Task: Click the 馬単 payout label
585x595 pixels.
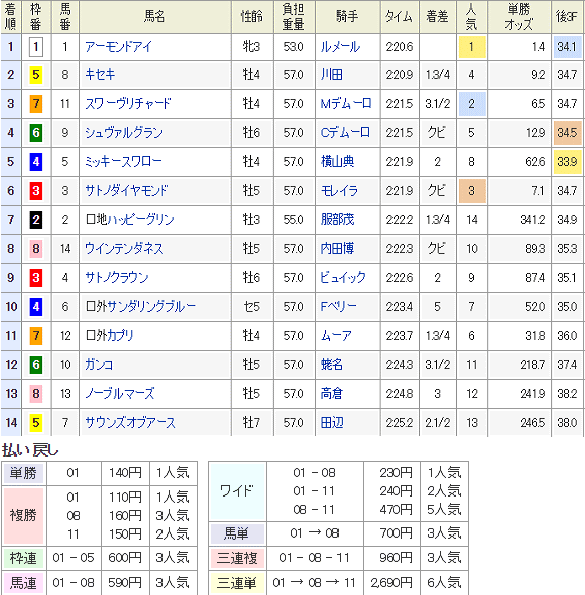Action: pos(237,534)
